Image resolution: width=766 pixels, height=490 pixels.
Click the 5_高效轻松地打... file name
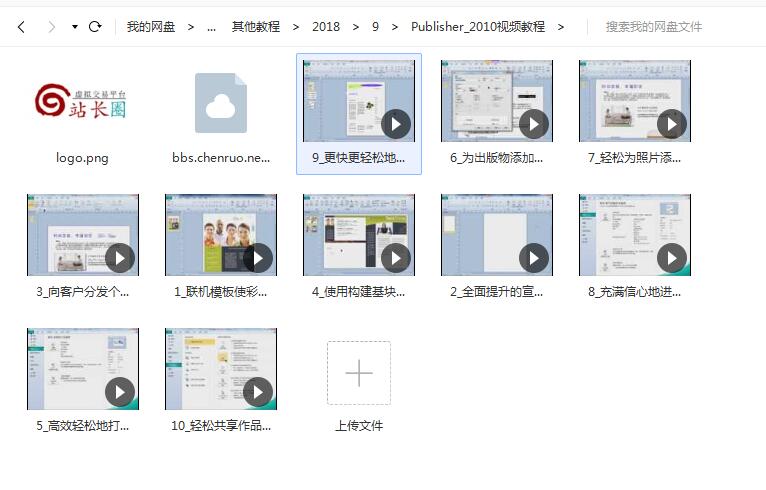(83, 426)
